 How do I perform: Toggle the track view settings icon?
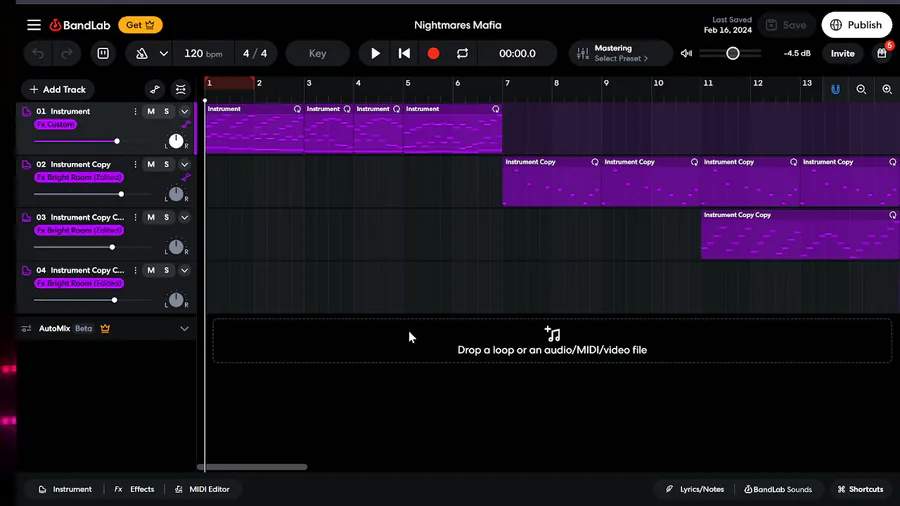point(181,89)
